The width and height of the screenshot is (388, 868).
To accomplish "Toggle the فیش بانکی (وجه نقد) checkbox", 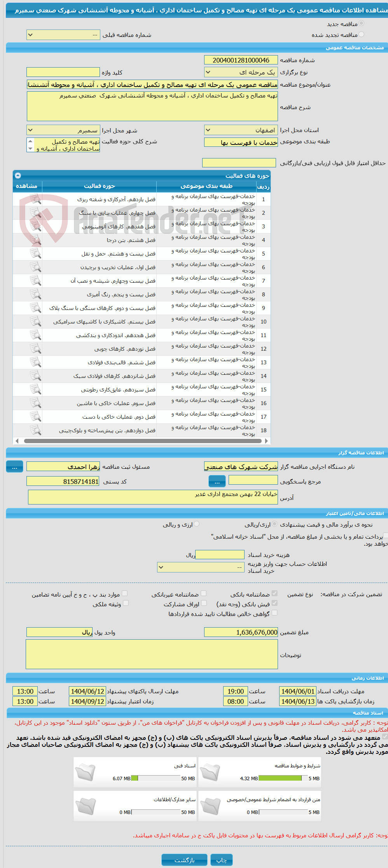I will click(x=274, y=603).
